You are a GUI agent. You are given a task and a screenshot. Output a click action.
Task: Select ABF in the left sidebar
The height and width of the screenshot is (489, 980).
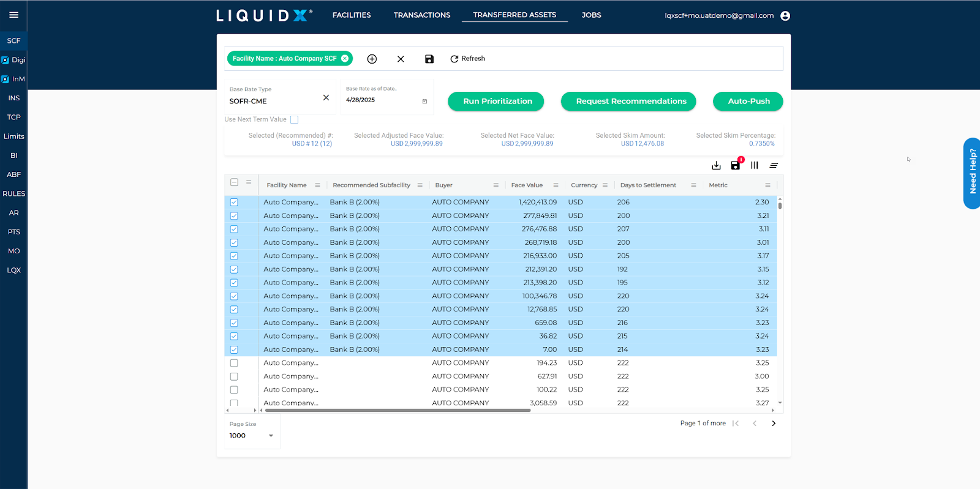13,174
